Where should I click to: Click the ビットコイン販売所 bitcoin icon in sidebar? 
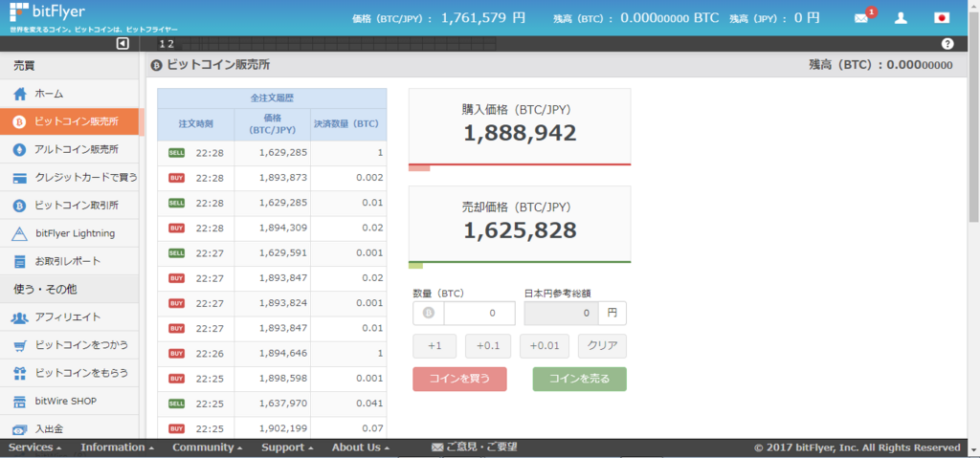[x=19, y=121]
